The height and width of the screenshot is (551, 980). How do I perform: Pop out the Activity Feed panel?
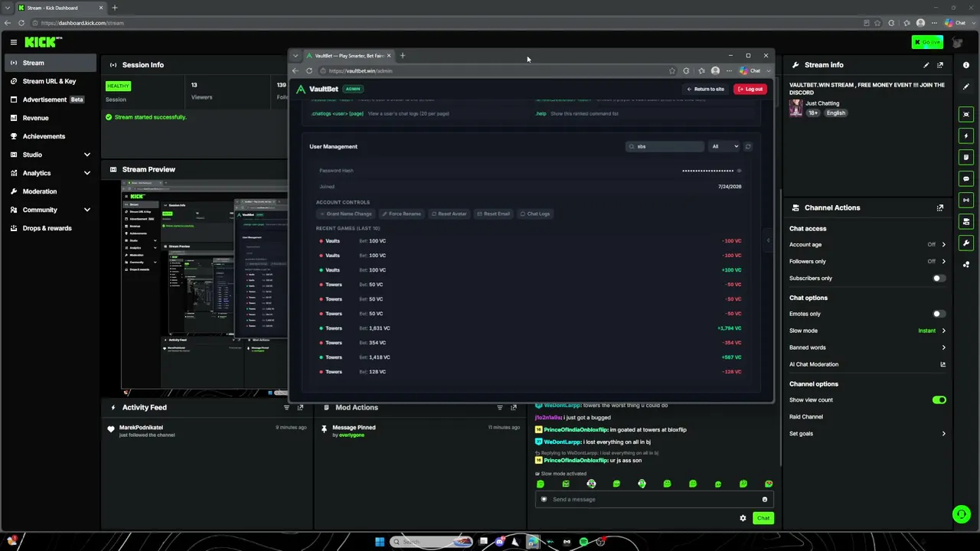(300, 407)
